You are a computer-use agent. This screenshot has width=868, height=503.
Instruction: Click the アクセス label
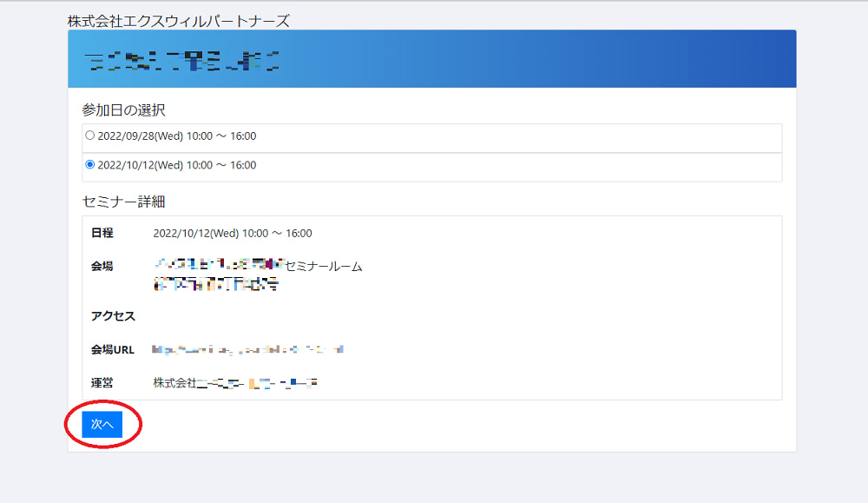pos(113,316)
